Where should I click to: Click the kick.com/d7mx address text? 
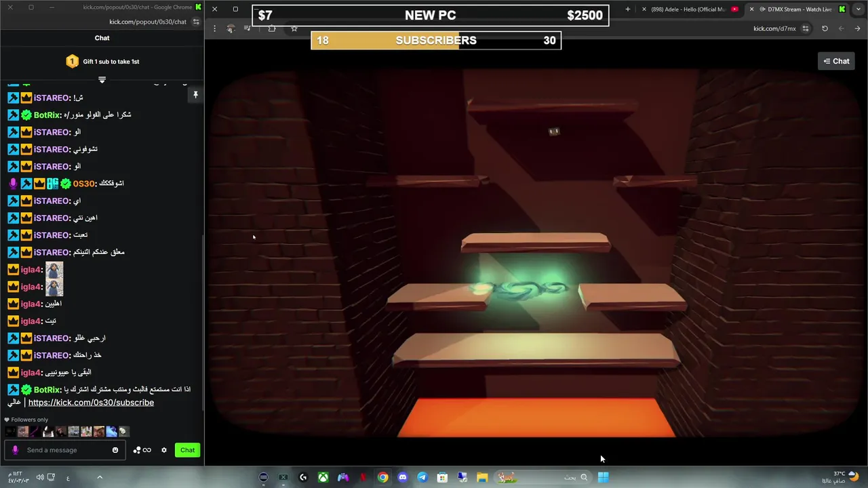click(x=774, y=28)
